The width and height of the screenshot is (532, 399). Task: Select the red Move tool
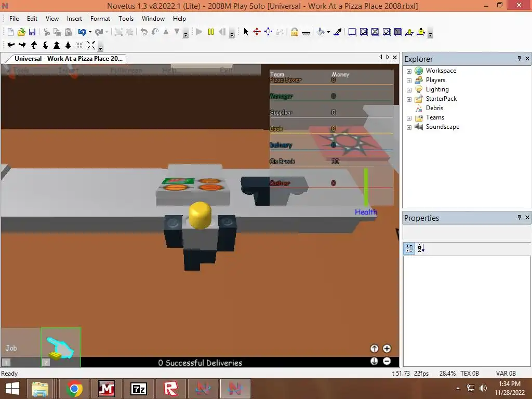point(257,32)
